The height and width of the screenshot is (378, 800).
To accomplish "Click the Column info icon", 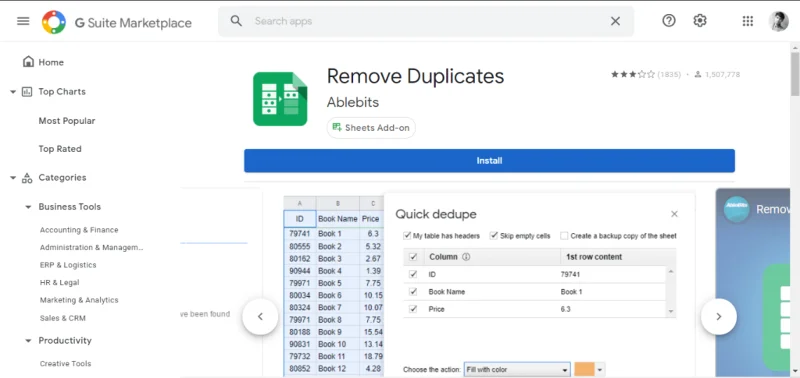I will click(x=466, y=257).
